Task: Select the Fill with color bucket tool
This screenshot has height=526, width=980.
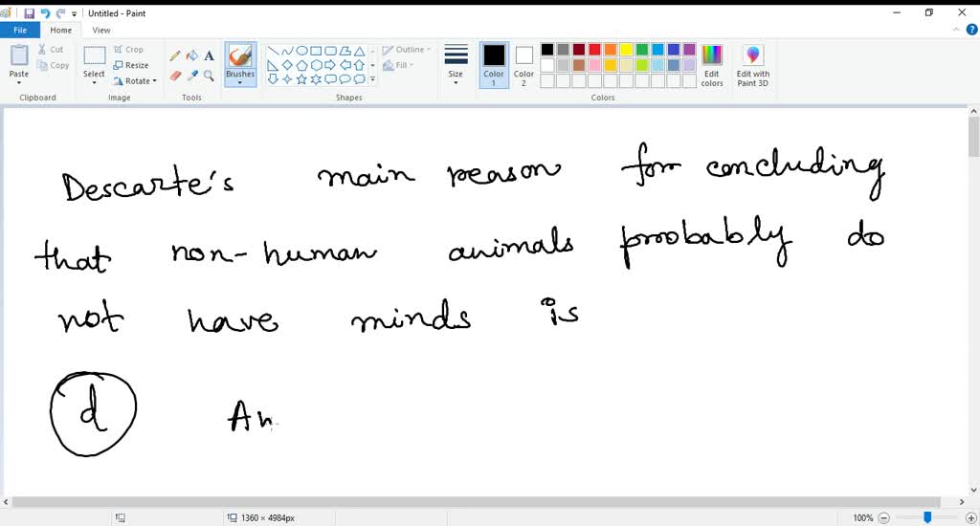Action: point(191,55)
